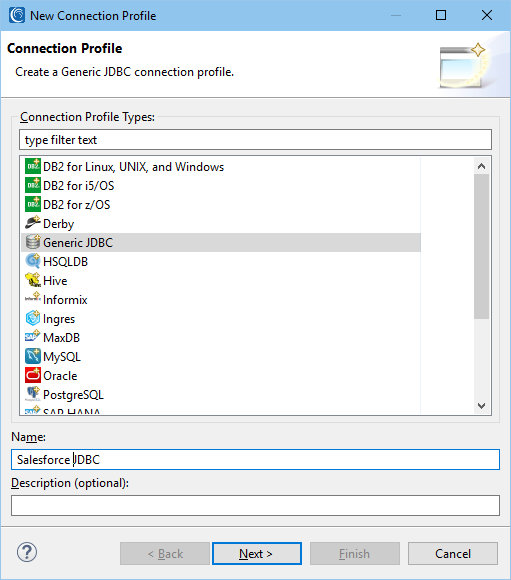Click into the Description optional field

255,505
